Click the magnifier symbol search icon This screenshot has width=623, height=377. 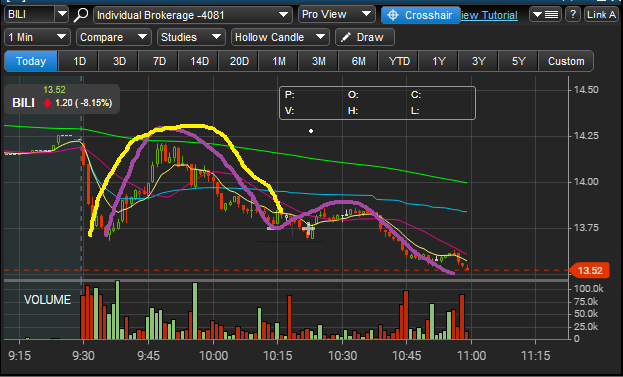tap(81, 15)
